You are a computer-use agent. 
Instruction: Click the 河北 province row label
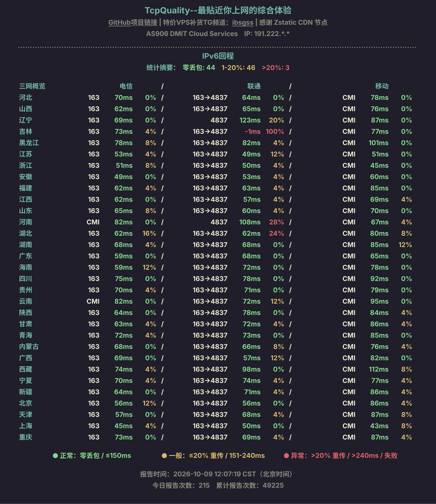tap(26, 97)
